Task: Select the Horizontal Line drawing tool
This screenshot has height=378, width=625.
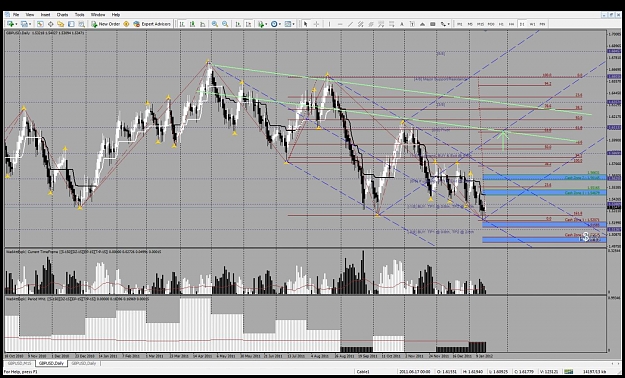Action: (x=340, y=24)
